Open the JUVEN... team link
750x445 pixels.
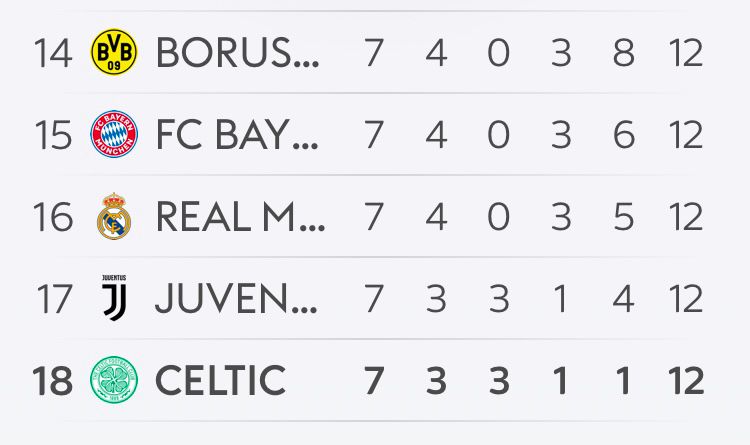pos(236,299)
